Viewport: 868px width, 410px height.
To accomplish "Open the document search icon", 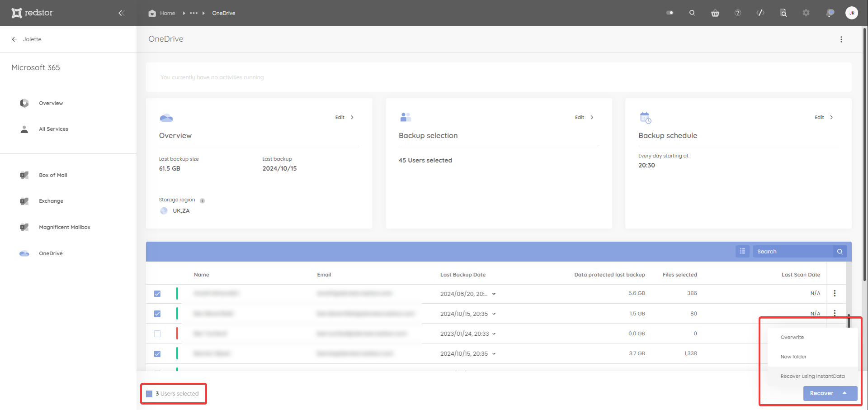I will (783, 13).
